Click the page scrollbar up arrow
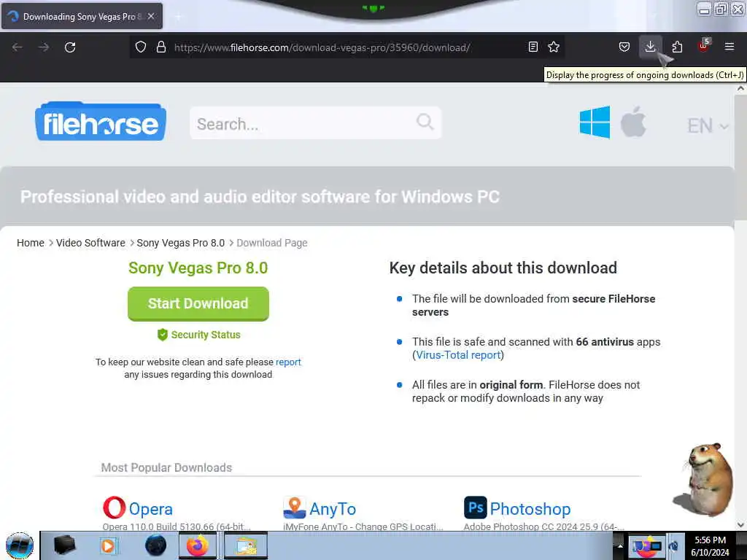 [741, 88]
